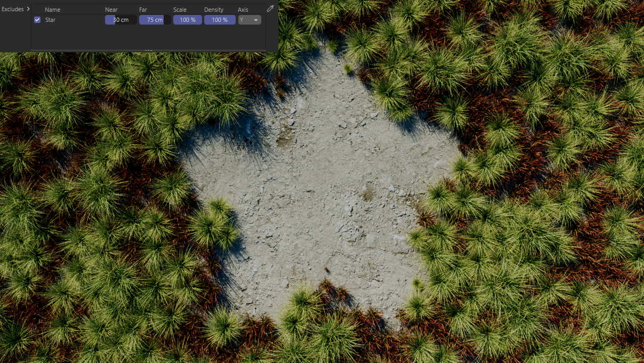644x363 pixels.
Task: Click the Density column header
Action: click(x=214, y=10)
